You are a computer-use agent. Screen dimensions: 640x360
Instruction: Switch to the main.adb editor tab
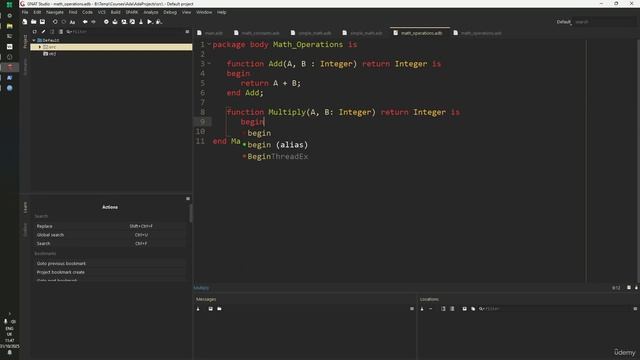click(x=210, y=33)
